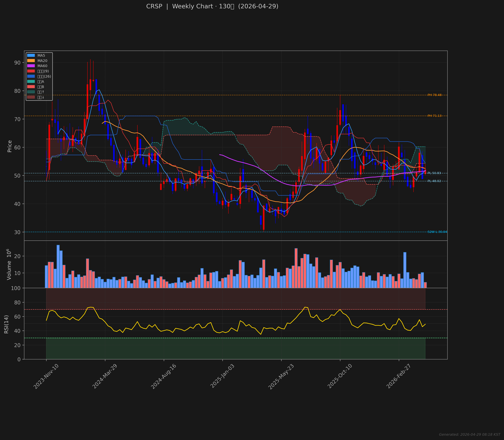Click the Generated timestamp footer text
This screenshot has height=440, width=504.
pos(469,435)
